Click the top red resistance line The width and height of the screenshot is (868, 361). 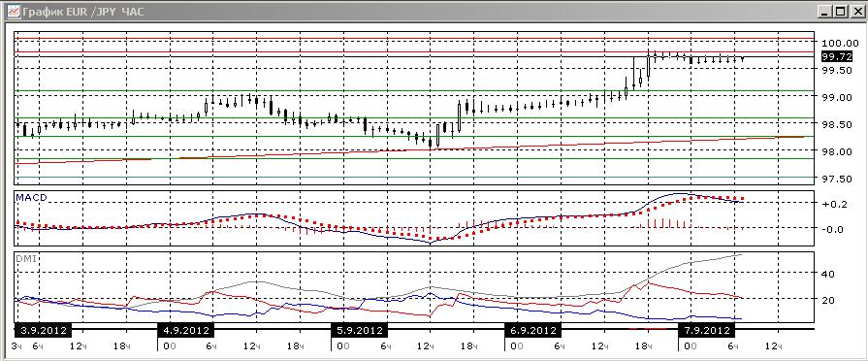coord(415,39)
